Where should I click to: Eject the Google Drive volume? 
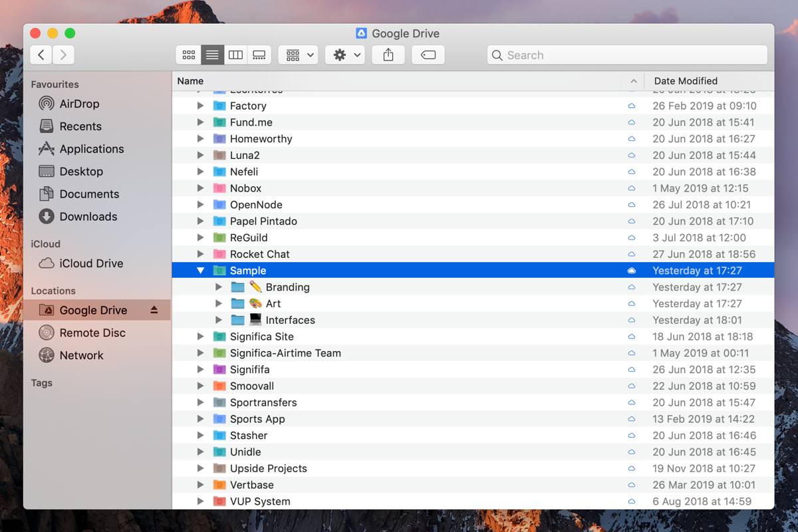[154, 310]
